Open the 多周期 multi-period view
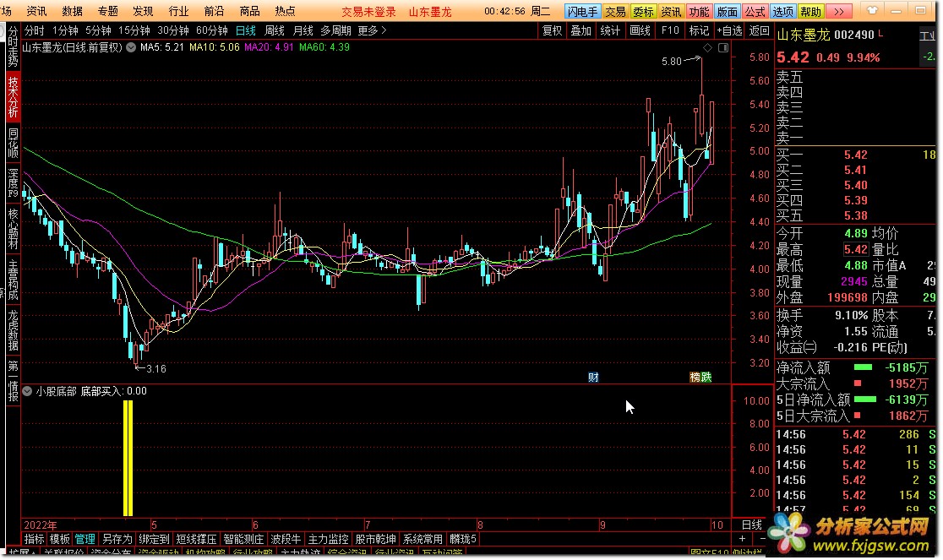 (x=335, y=30)
